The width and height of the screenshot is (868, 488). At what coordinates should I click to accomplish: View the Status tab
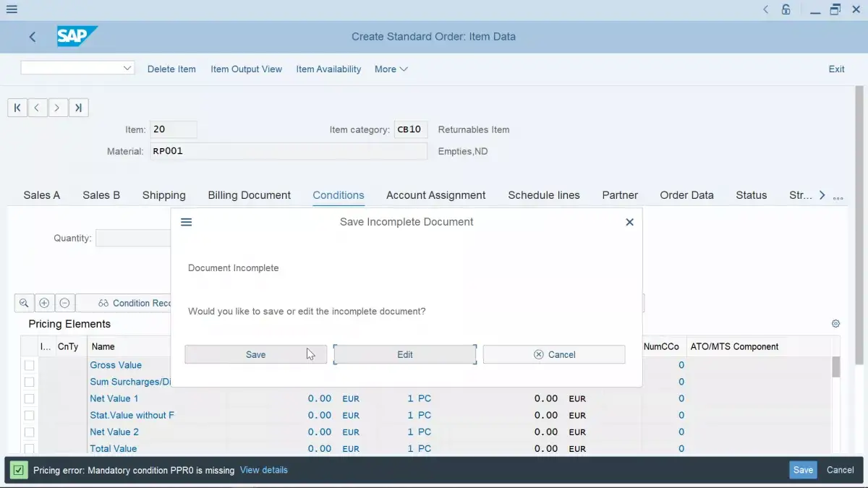[752, 195]
